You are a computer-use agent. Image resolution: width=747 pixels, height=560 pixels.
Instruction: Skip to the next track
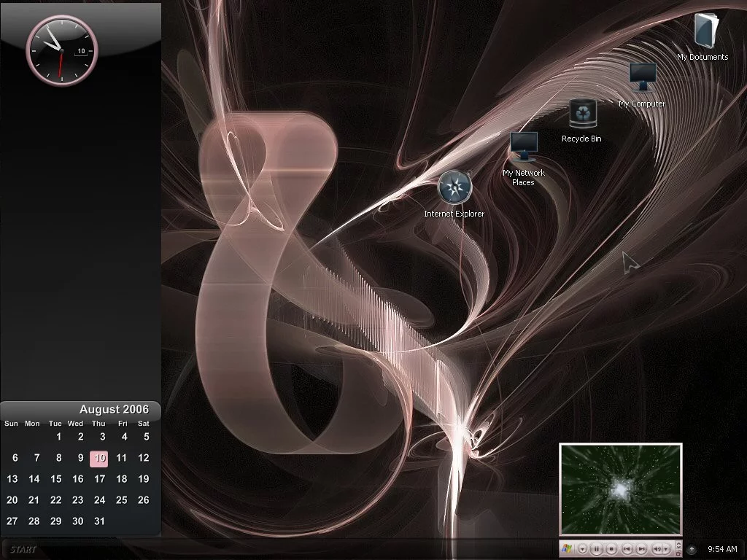pos(640,549)
